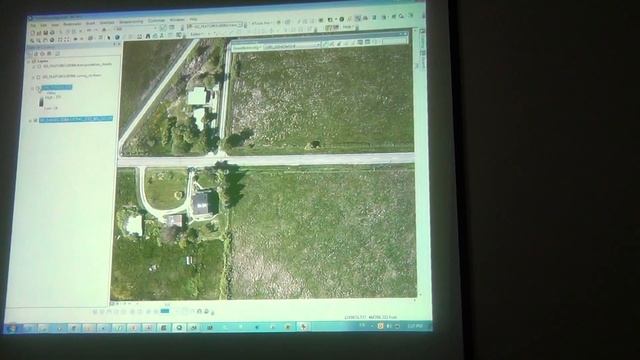Select the second layer name in the table of contents
The height and width of the screenshot is (360, 640).
coord(72,76)
